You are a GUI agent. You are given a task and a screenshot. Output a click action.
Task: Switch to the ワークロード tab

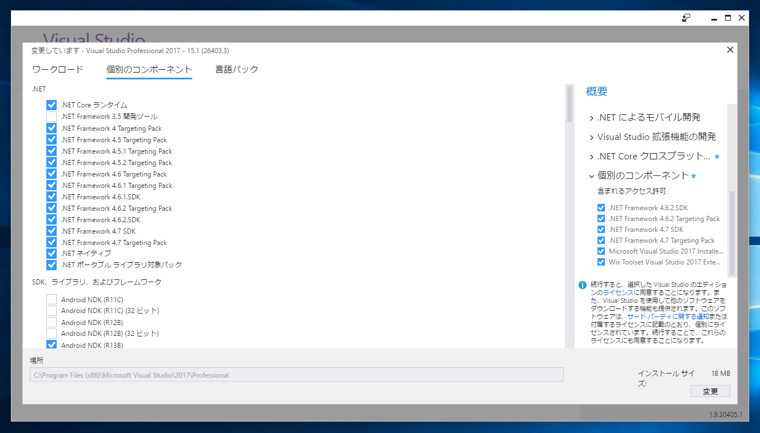click(58, 69)
